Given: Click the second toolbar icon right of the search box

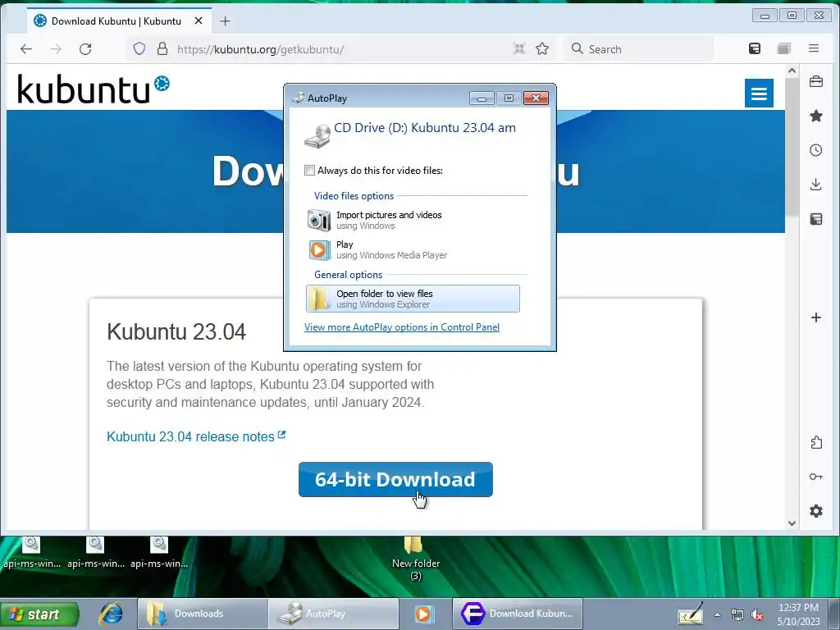Looking at the screenshot, I should point(783,48).
